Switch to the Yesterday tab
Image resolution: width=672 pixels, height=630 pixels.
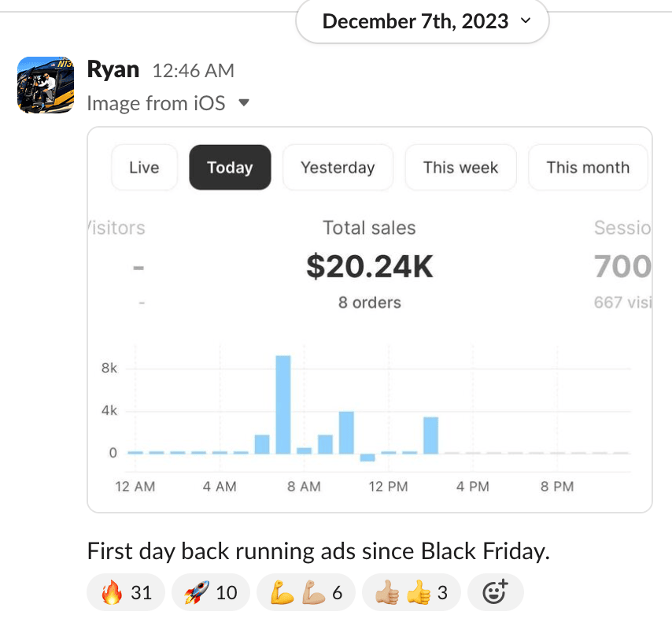pyautogui.click(x=338, y=168)
